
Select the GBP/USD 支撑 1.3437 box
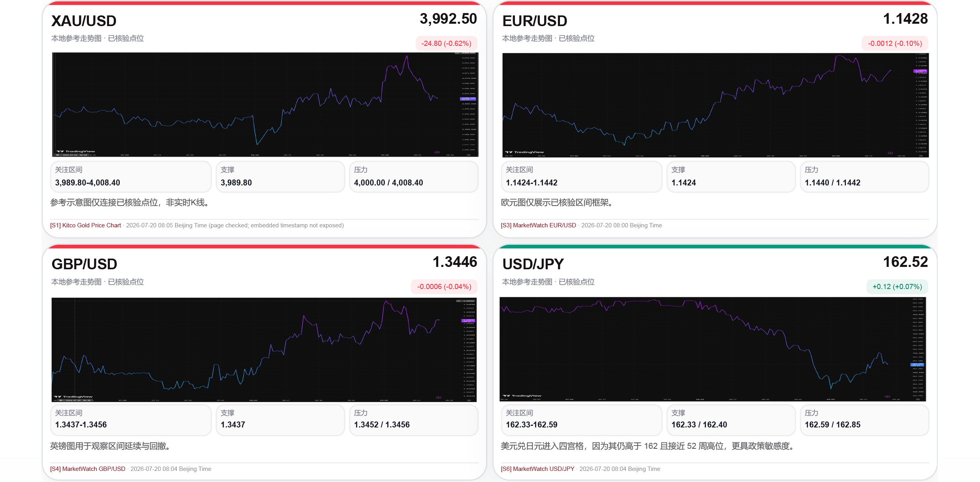click(281, 420)
